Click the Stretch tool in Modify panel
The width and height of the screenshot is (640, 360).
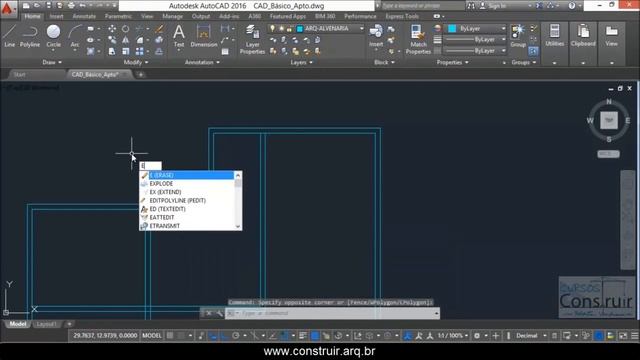pos(112,51)
